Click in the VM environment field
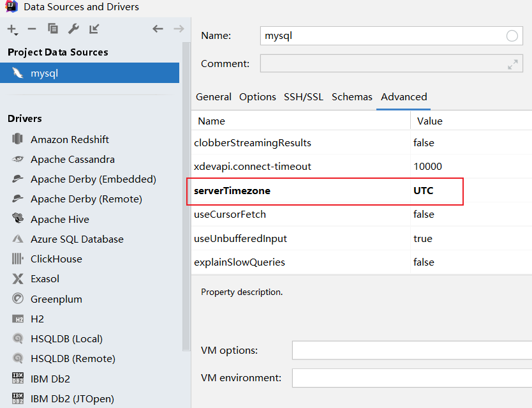The height and width of the screenshot is (408, 532). [412, 378]
